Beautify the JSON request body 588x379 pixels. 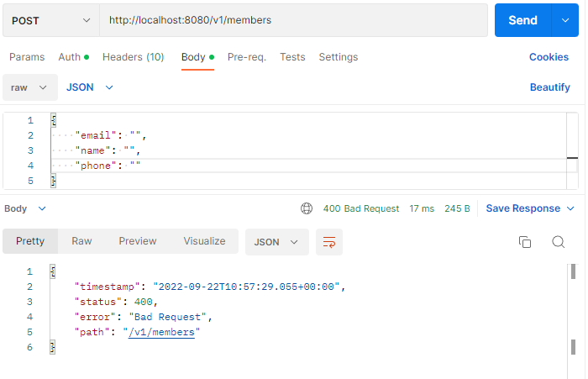(x=549, y=87)
